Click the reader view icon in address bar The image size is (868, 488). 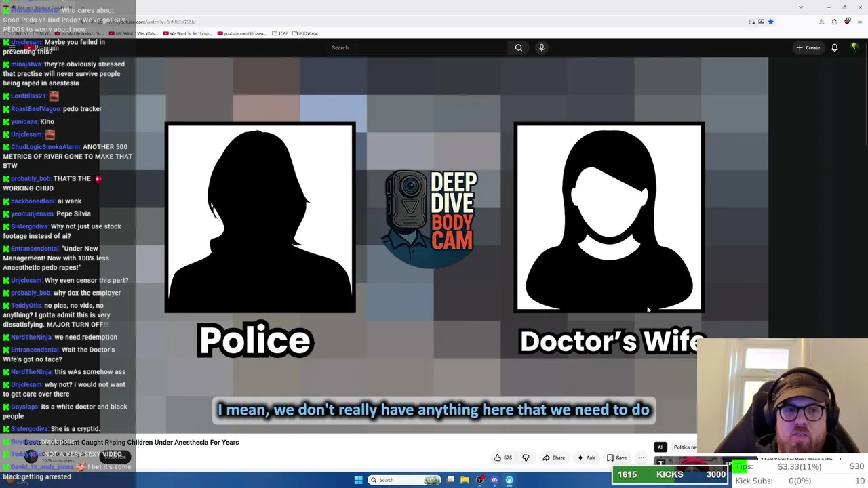[x=751, y=22]
